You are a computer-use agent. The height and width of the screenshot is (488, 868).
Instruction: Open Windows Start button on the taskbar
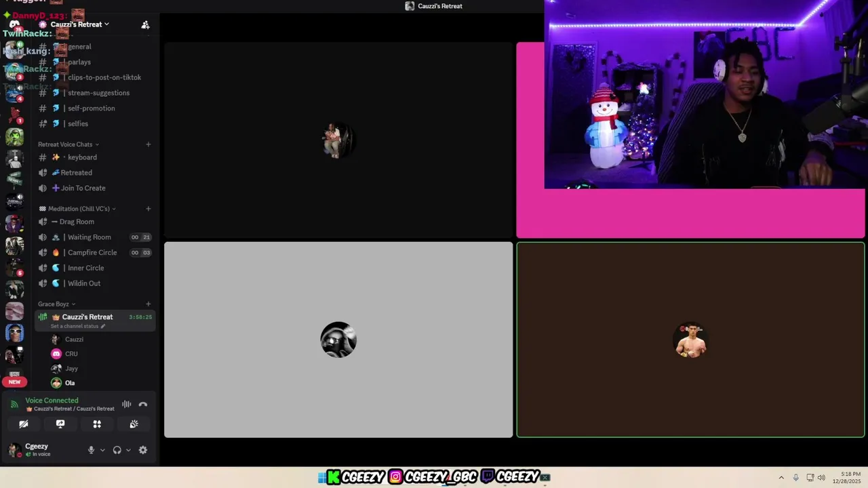(x=322, y=477)
